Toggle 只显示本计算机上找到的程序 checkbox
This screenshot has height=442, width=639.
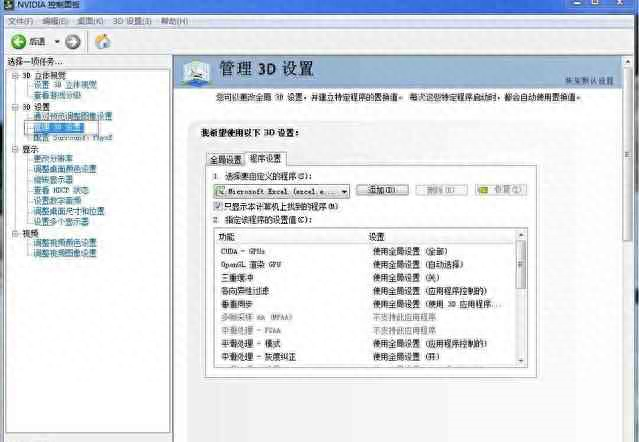[x=217, y=206]
